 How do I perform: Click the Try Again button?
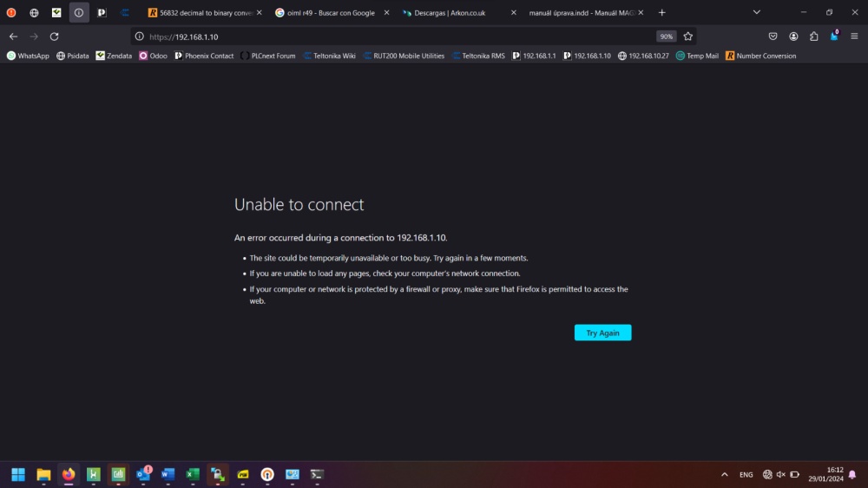tap(602, 333)
